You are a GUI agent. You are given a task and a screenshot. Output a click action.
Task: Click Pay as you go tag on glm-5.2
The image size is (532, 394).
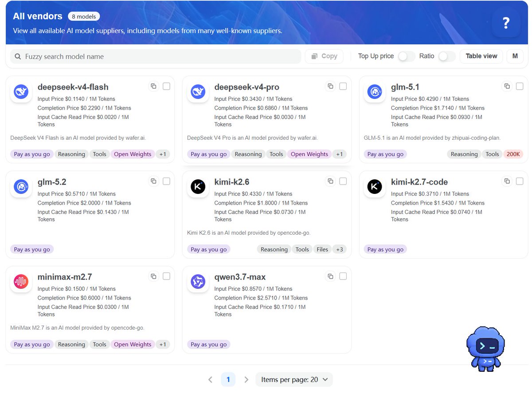coord(32,249)
